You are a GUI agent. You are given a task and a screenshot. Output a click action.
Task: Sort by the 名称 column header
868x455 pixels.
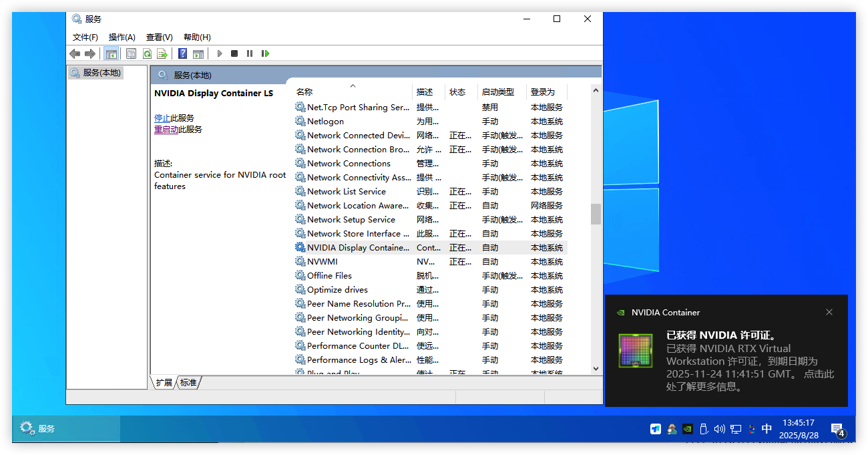point(353,92)
